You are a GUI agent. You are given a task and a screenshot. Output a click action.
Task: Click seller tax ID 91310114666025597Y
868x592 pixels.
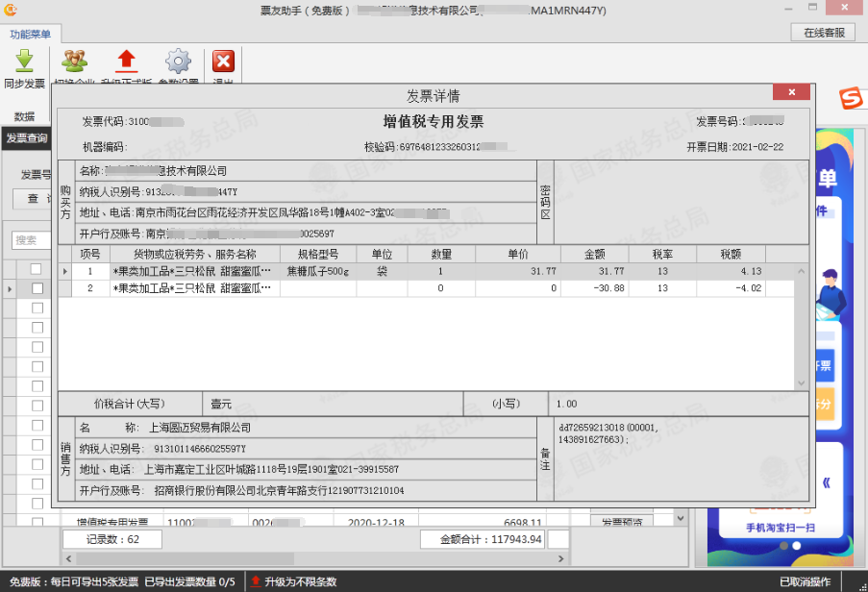click(200, 449)
